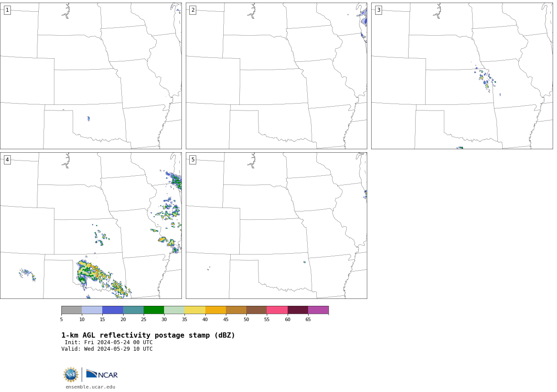Click the purple 65+ dBZ swatch
557x392 pixels.
pyautogui.click(x=318, y=310)
